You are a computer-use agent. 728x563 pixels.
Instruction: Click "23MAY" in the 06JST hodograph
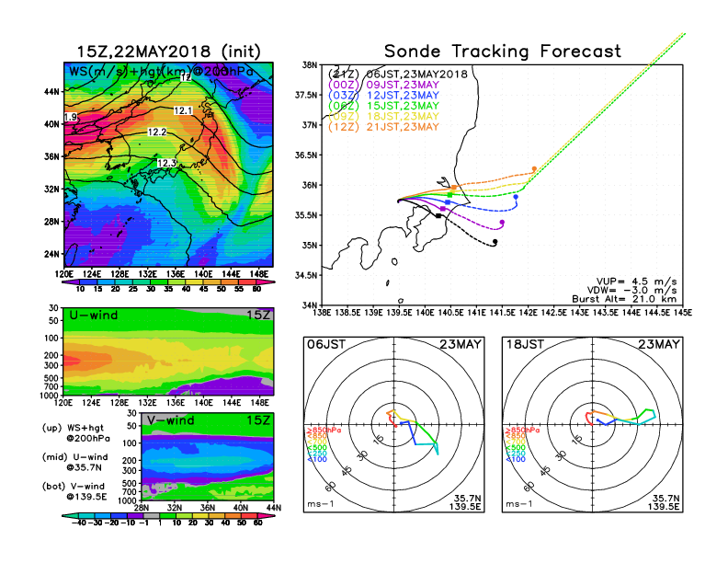(x=461, y=344)
